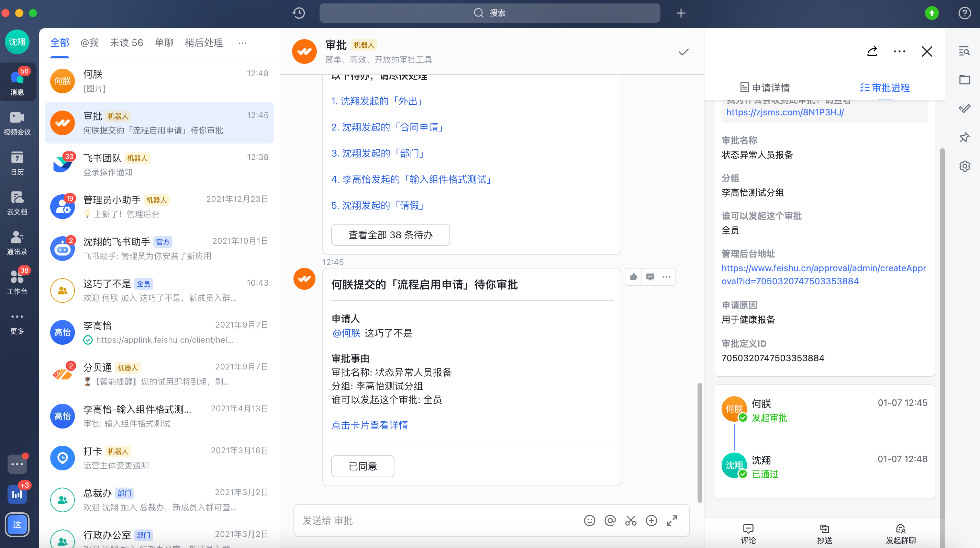The width and height of the screenshot is (980, 548).
Task: Click 发起群聊 (start group chat) button
Action: [x=901, y=534]
